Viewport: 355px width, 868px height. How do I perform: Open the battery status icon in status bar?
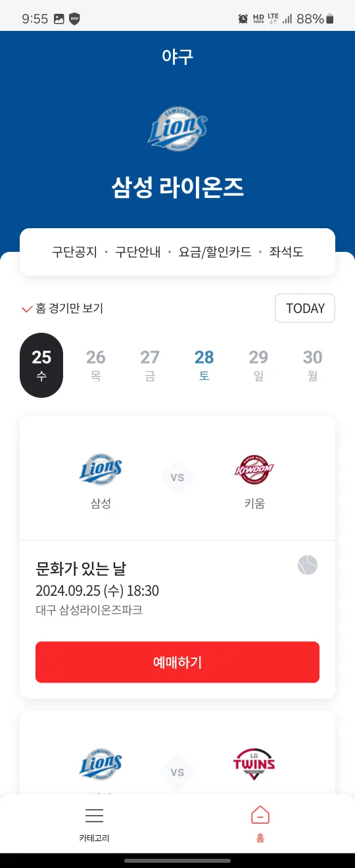[x=330, y=19]
